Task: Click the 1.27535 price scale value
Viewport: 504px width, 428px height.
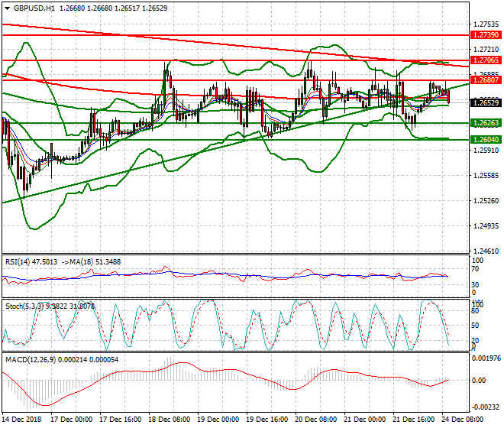Action: coord(486,24)
